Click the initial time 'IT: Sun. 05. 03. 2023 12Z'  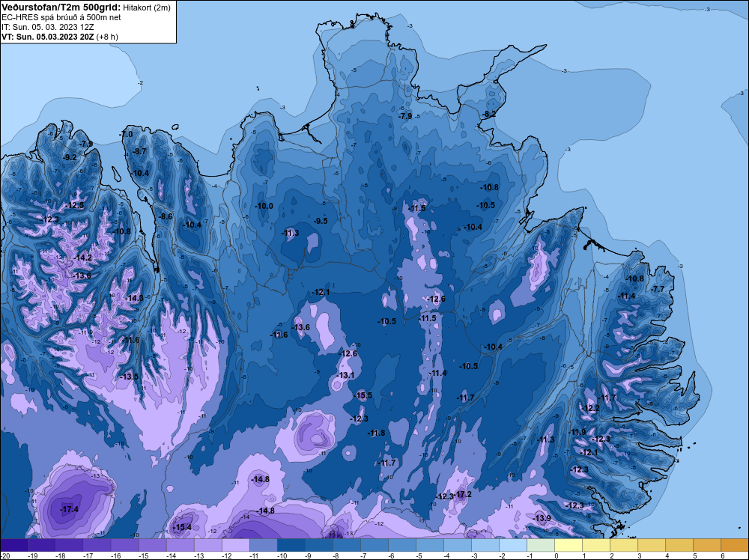[48, 27]
